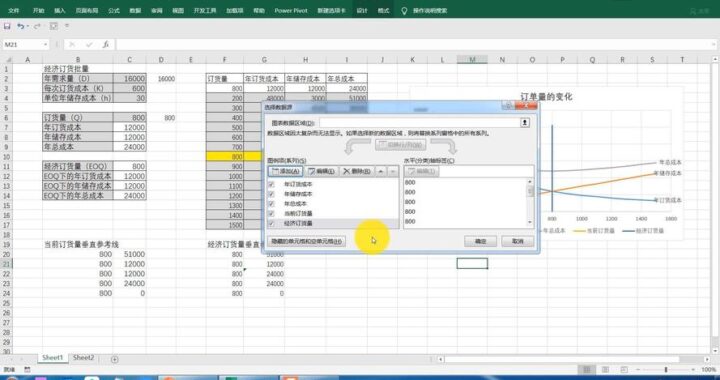Click row header 21
720x380 pixels.
(x=6, y=264)
